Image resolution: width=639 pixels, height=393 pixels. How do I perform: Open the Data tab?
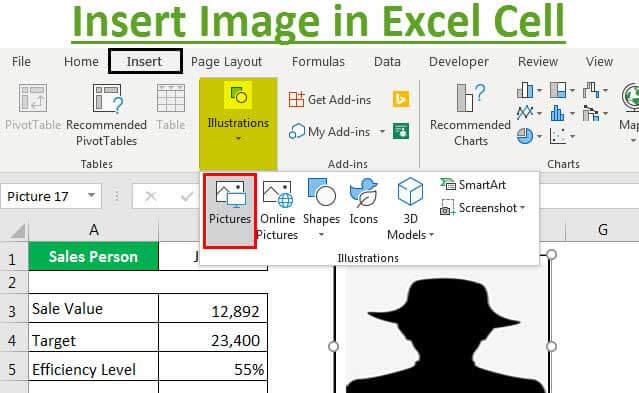tap(387, 62)
